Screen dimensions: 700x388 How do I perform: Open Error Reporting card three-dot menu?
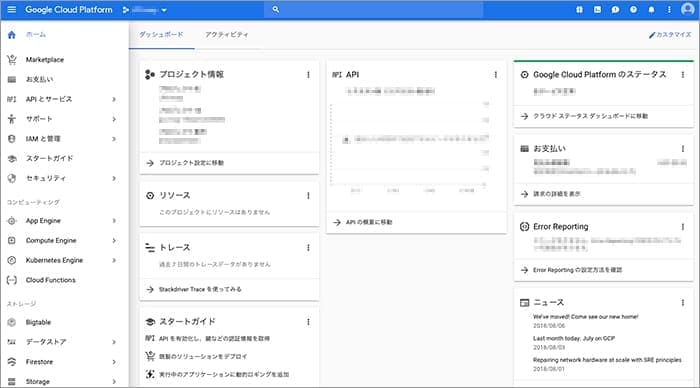683,227
